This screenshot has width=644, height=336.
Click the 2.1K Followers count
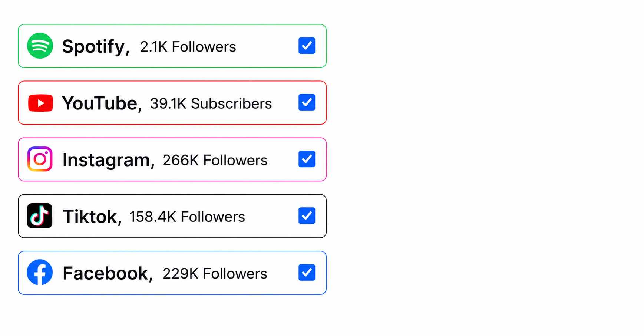[x=188, y=47]
